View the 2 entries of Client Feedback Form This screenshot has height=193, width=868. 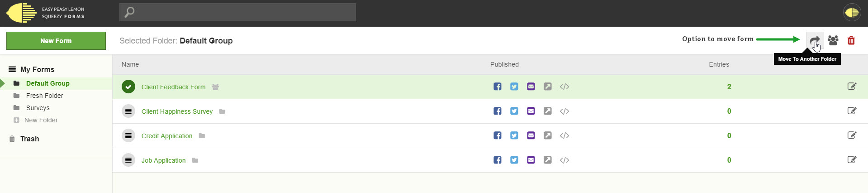click(x=729, y=87)
